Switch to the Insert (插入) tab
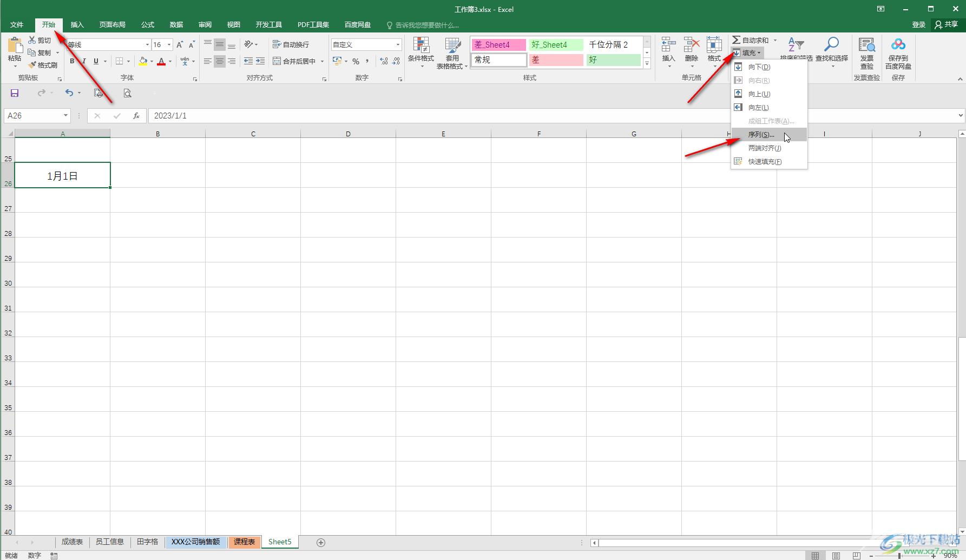Screen dimensions: 966x560 (77, 25)
